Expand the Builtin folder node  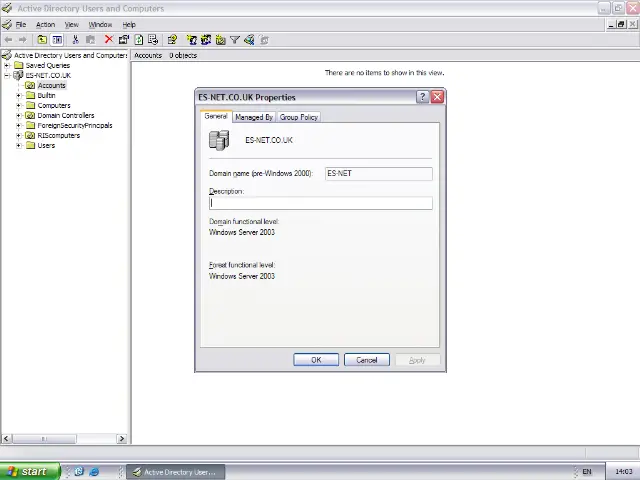coord(18,96)
